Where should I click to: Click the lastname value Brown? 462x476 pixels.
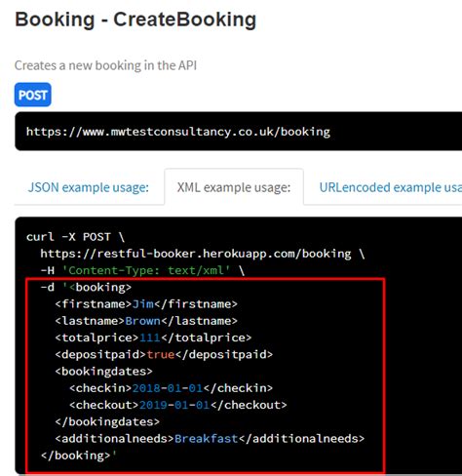[x=143, y=321]
